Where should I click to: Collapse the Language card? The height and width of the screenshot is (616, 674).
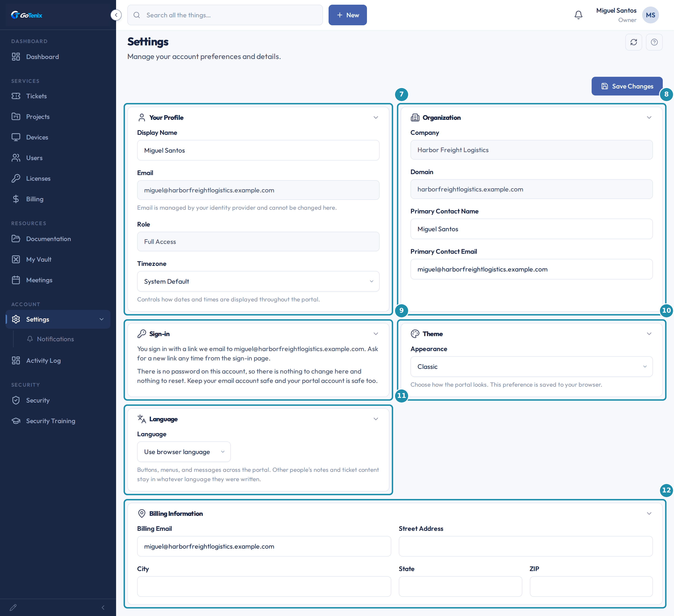(376, 419)
